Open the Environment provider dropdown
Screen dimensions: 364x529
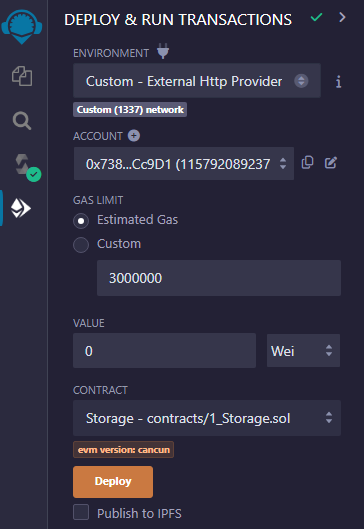[x=197, y=81]
